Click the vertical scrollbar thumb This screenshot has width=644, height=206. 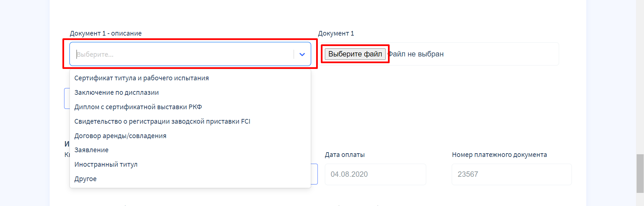point(640,173)
